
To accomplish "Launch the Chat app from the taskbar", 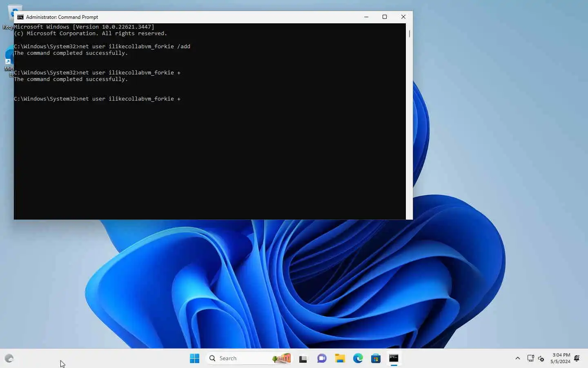I will click(322, 359).
